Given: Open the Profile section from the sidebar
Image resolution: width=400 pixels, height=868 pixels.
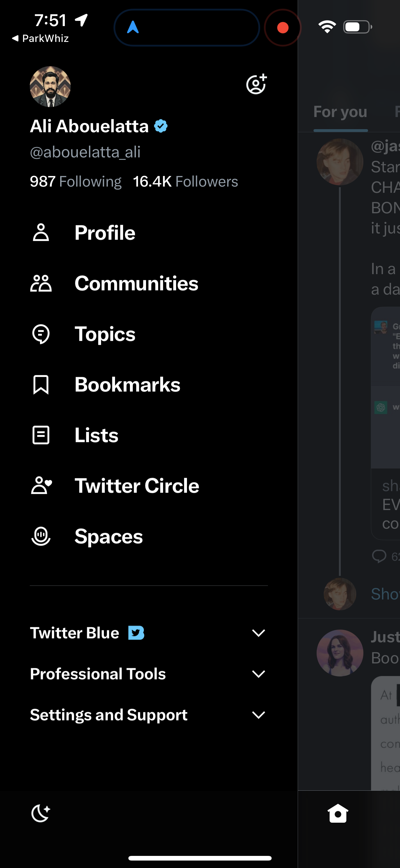Looking at the screenshot, I should pyautogui.click(x=104, y=233).
